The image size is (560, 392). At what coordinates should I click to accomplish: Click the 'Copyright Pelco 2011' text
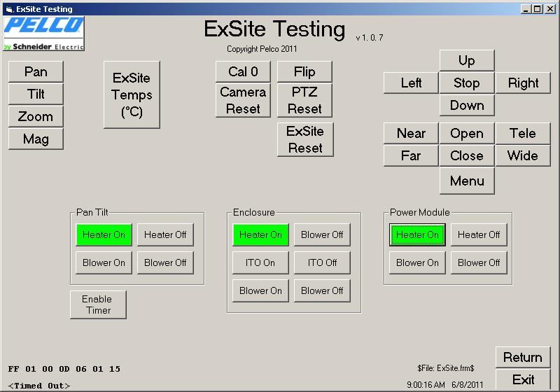262,49
